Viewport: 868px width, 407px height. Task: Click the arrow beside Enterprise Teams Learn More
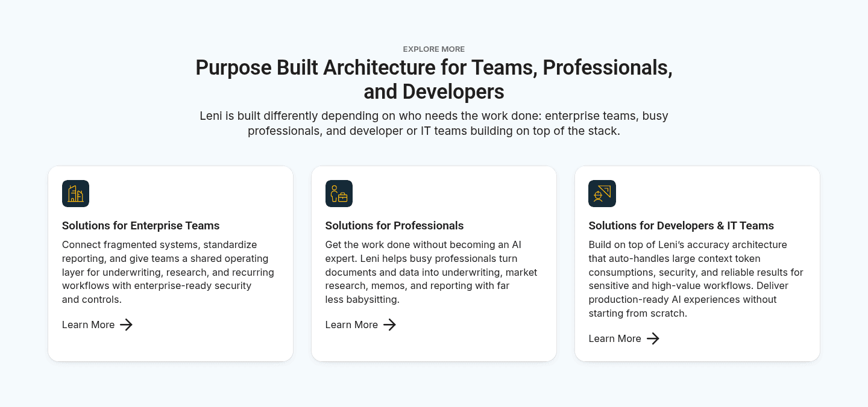tap(126, 325)
